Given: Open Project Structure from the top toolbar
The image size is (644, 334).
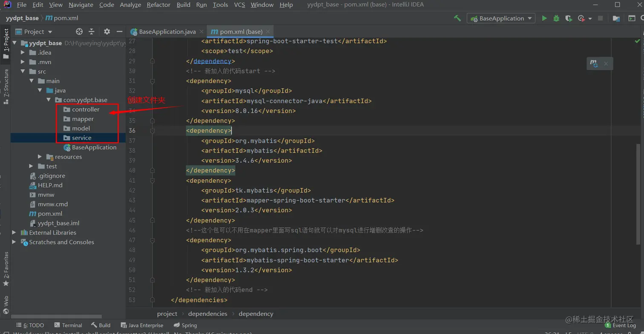Looking at the screenshot, I should point(616,18).
